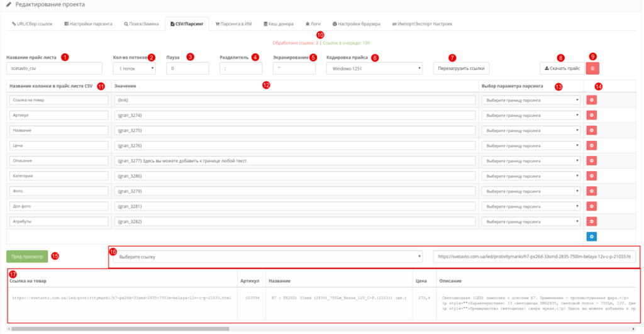Edit the {gran_3275} value field
The height and width of the screenshot is (334, 644).
tap(295, 130)
